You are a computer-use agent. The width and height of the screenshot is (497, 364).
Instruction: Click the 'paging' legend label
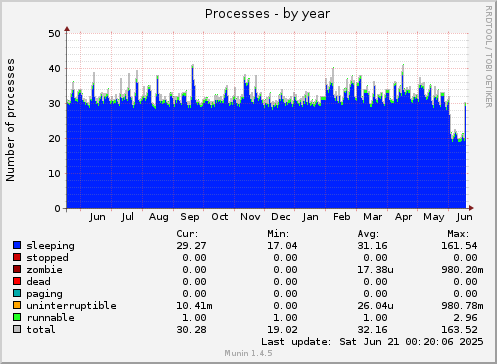coord(45,294)
